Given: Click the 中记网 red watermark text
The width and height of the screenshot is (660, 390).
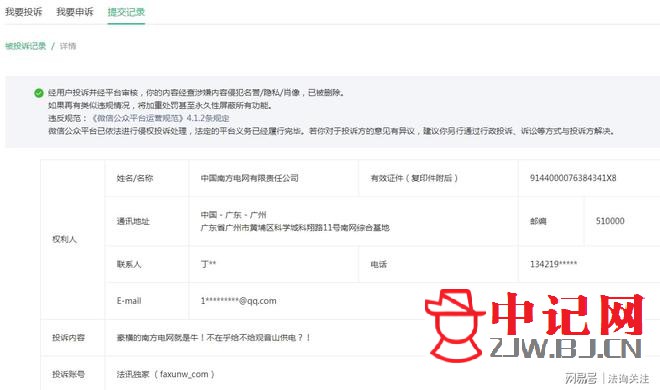Looking at the screenshot, I should click(x=567, y=315).
